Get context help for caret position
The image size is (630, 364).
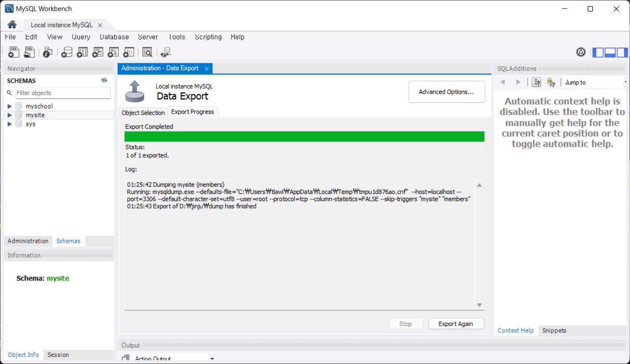click(x=536, y=82)
